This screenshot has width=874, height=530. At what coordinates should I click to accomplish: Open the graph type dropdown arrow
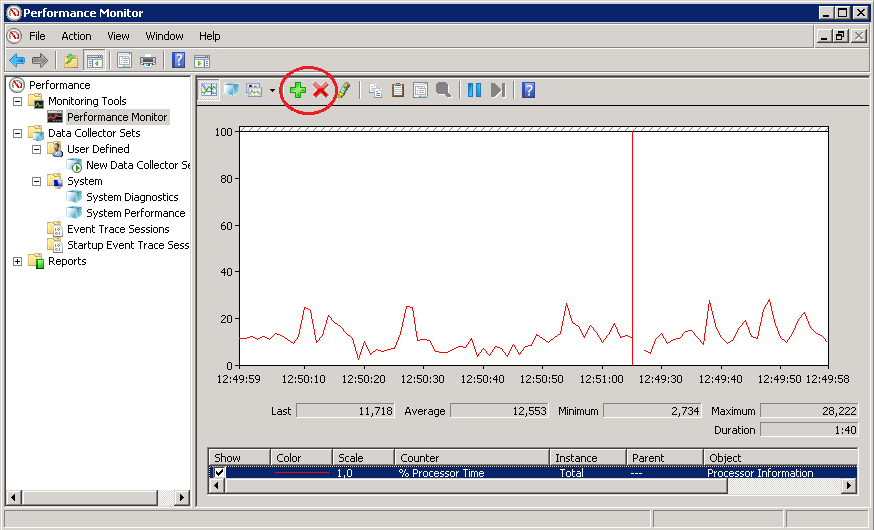272,90
